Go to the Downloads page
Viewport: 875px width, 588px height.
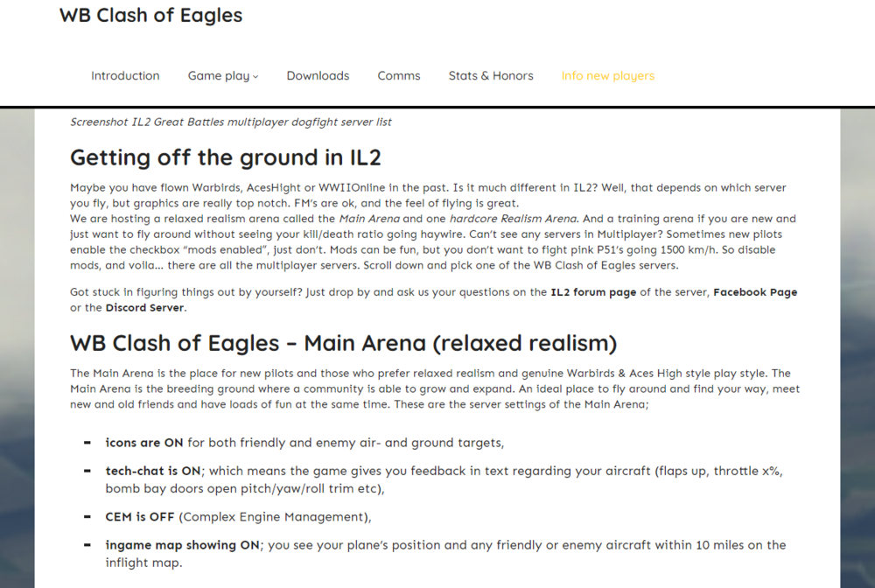[x=318, y=76]
